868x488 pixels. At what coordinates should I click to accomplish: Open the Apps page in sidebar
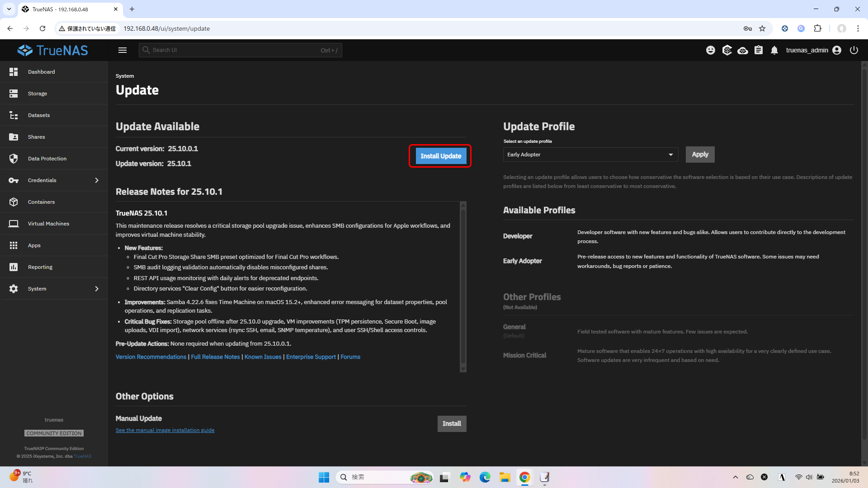tap(34, 245)
